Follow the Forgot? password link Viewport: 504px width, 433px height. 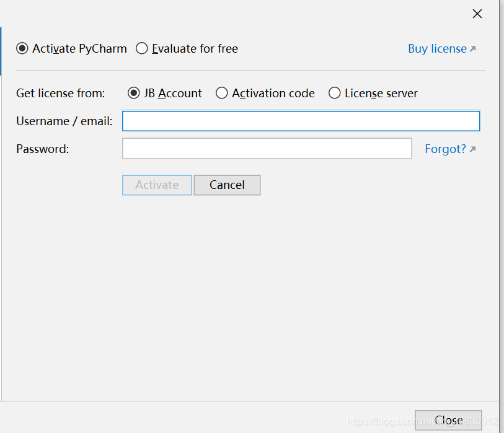pos(450,149)
